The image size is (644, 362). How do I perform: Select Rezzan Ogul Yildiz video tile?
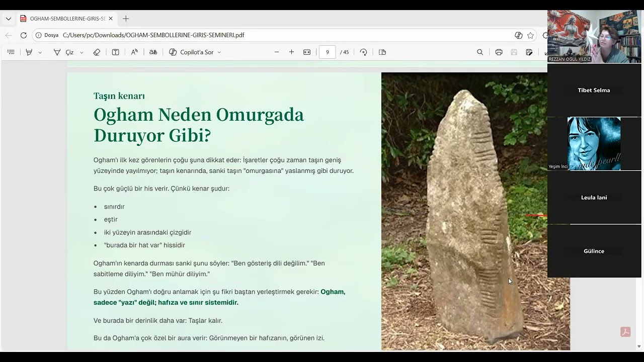[x=594, y=37]
